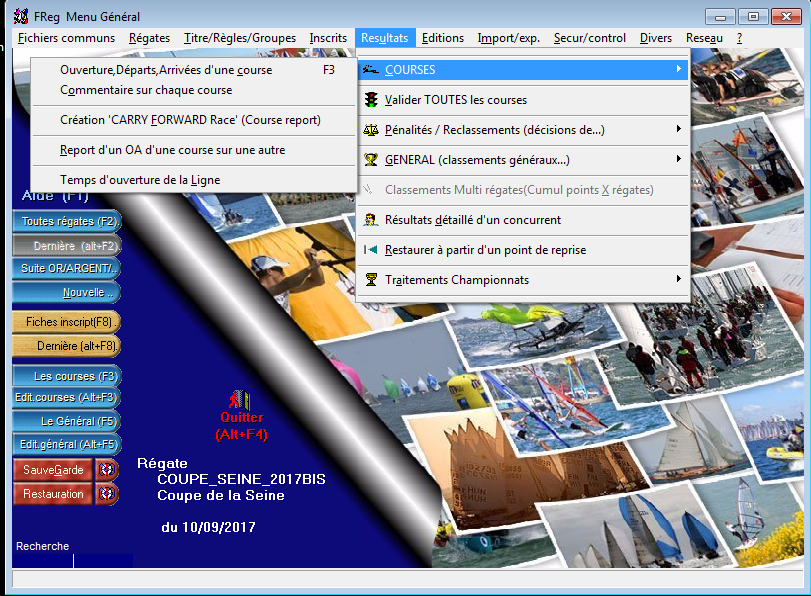The image size is (811, 596).
Task: Open the Régates menu
Action: tap(149, 38)
